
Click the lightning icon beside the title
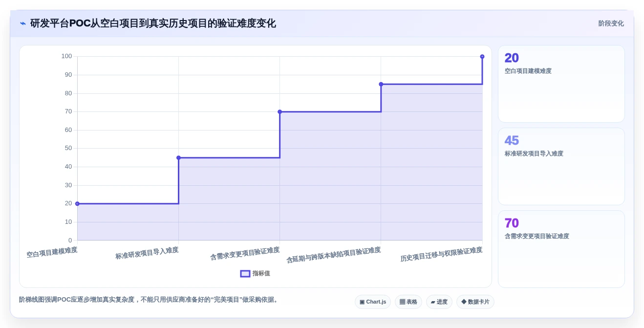pos(23,23)
